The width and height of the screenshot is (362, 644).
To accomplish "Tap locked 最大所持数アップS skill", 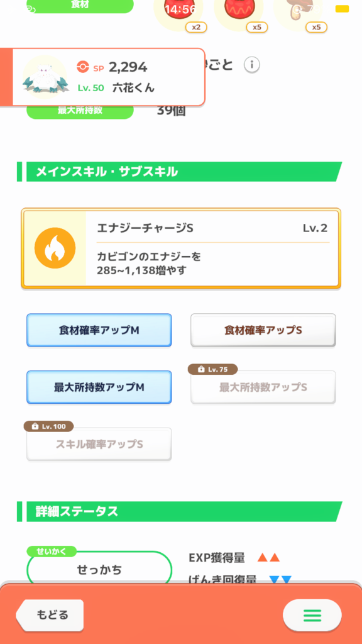I will point(263,387).
